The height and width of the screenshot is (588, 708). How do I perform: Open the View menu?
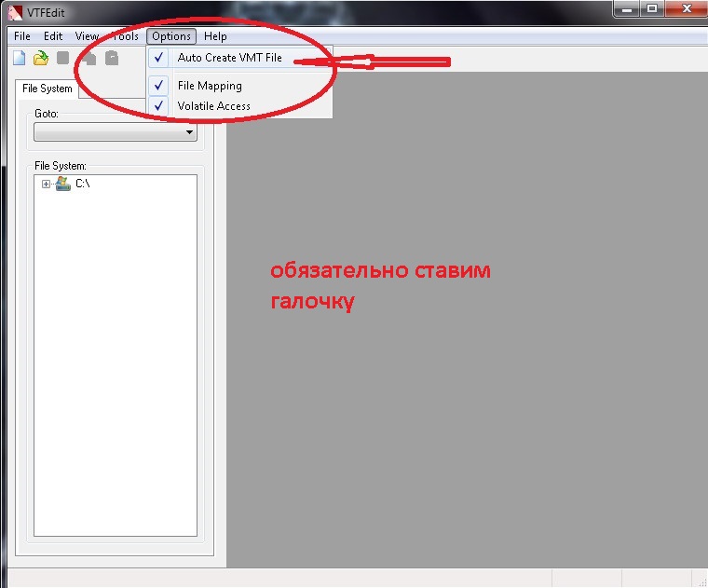87,36
